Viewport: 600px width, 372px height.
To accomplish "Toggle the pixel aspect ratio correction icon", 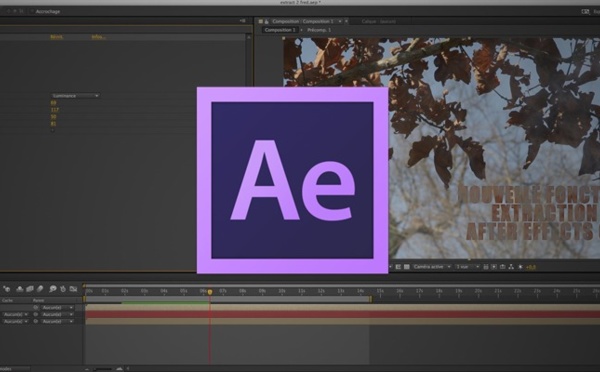I will (486, 267).
